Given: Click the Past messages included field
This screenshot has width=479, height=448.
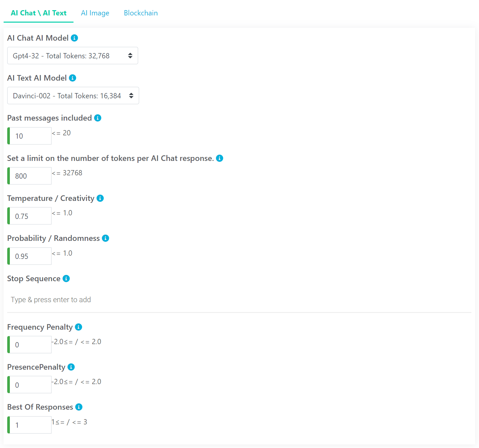Looking at the screenshot, I should 30,136.
